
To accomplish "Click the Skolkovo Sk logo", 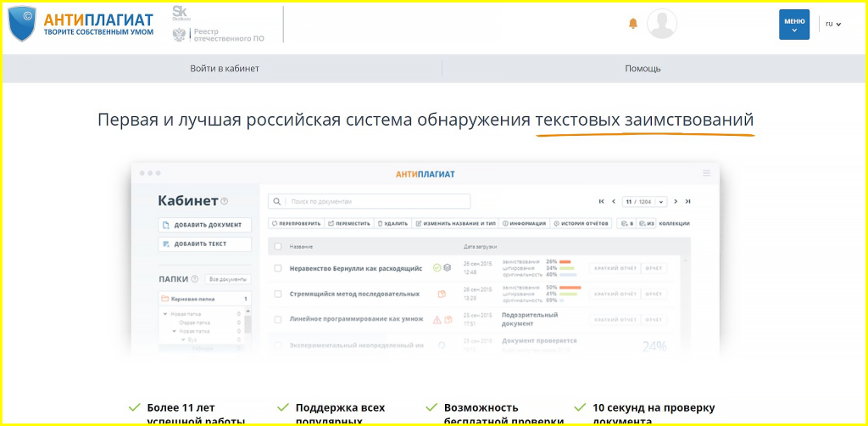I will coord(180,13).
